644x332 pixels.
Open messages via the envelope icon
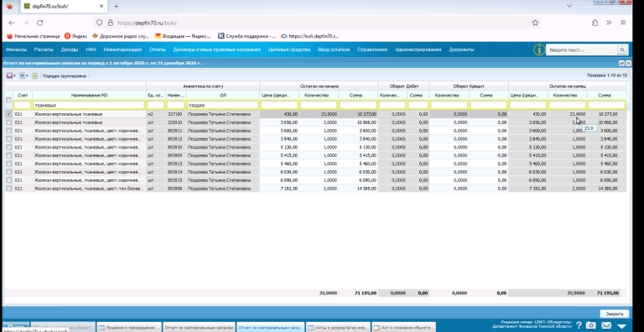606,325
